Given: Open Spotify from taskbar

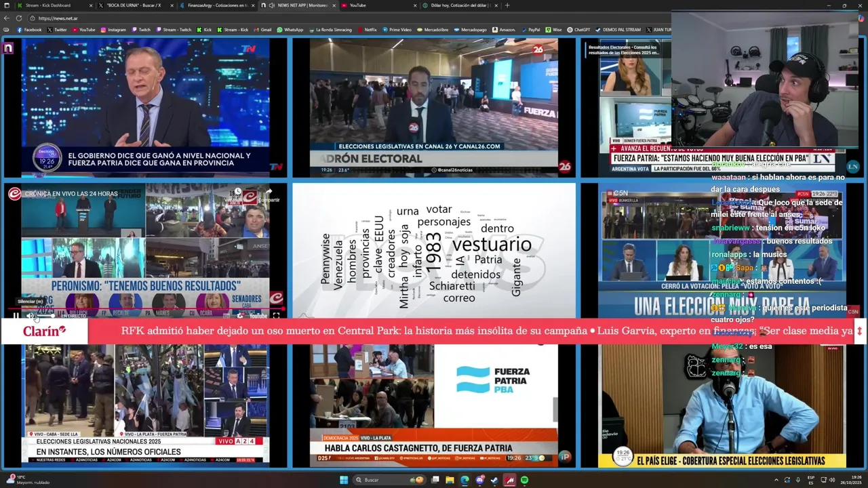Looking at the screenshot, I should (x=524, y=480).
